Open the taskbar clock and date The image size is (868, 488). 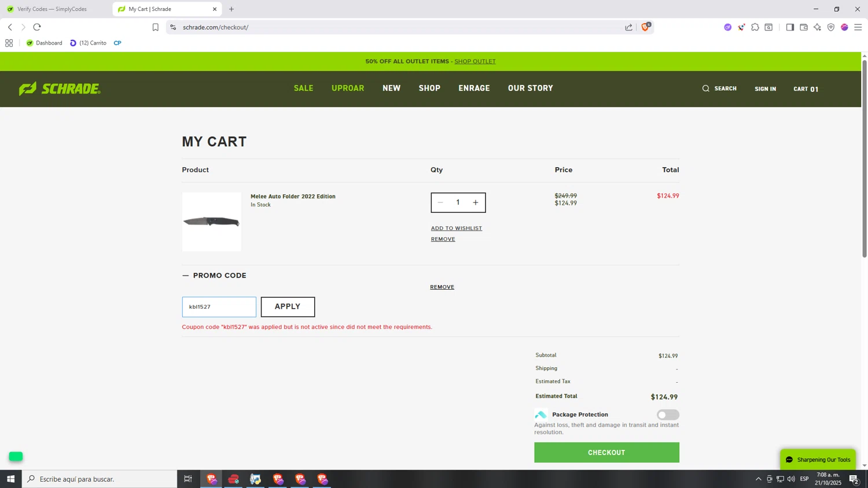[828, 479]
